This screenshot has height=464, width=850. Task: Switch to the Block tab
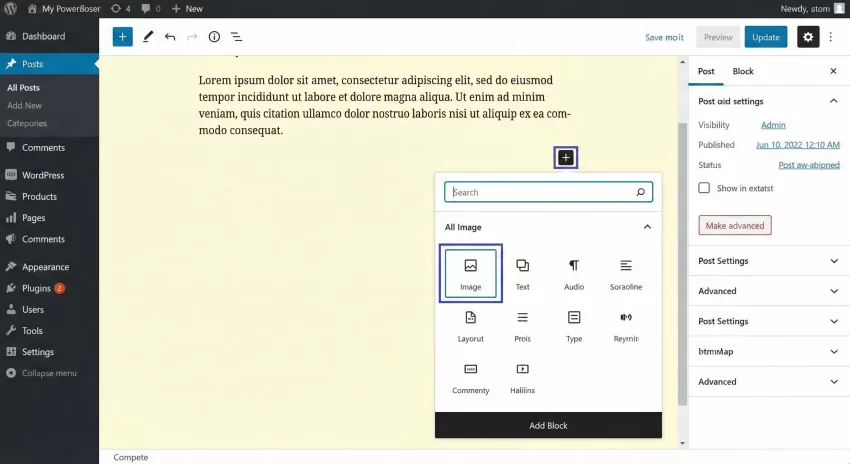[743, 71]
